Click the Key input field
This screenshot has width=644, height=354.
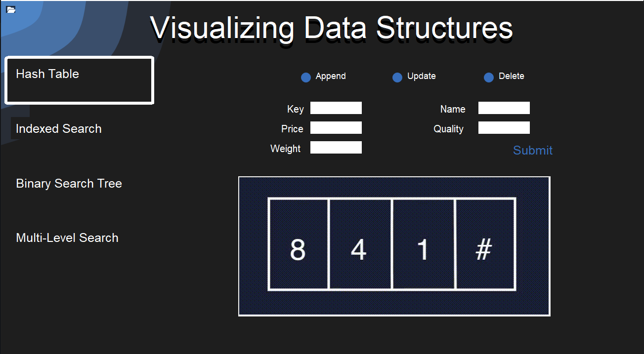pos(336,108)
